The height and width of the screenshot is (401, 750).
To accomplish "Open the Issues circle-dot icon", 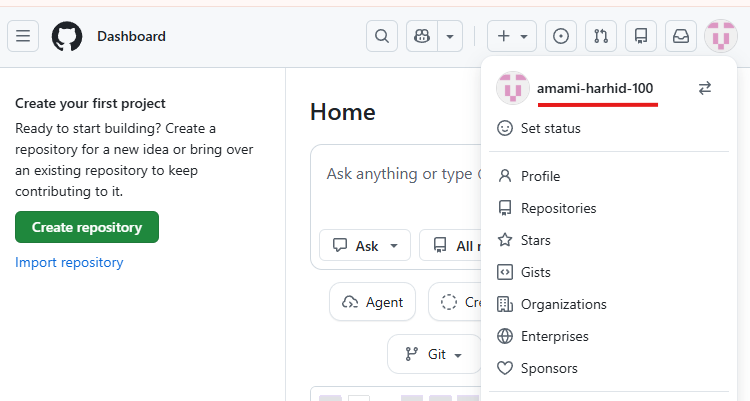I will point(561,36).
